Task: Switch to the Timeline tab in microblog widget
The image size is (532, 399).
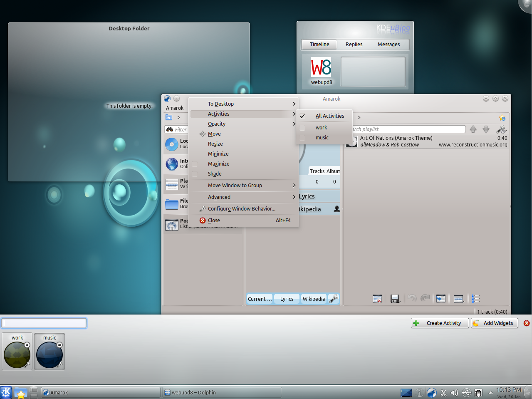Action: point(319,45)
